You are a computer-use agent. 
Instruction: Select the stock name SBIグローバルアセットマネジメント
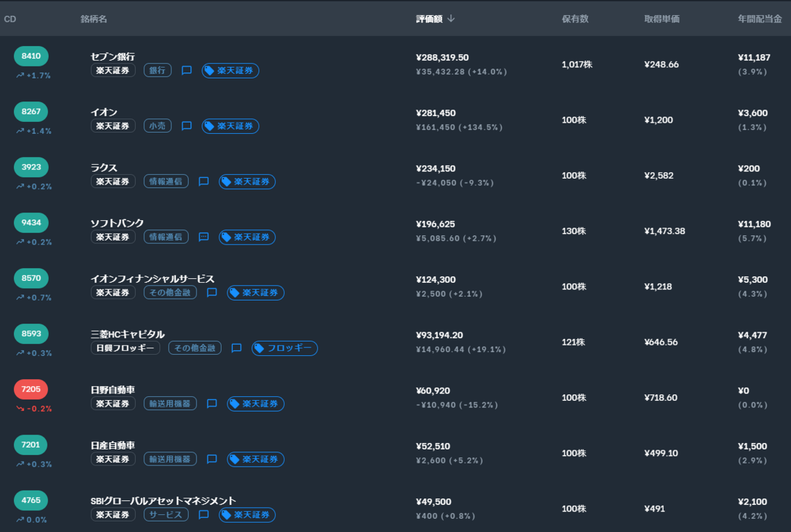[163, 500]
